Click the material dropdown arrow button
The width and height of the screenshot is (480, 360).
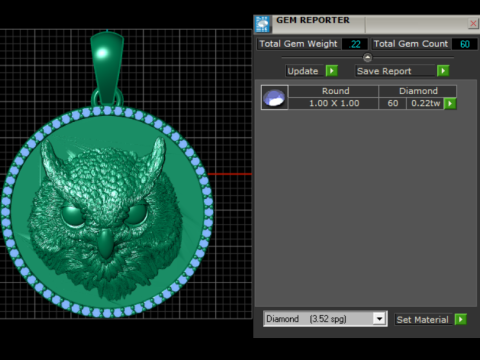(379, 319)
